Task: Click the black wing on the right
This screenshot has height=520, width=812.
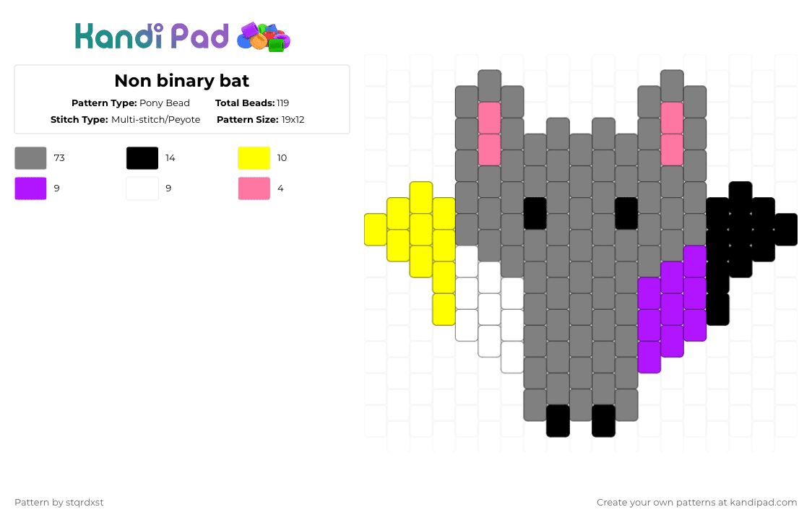Action: tap(740, 230)
